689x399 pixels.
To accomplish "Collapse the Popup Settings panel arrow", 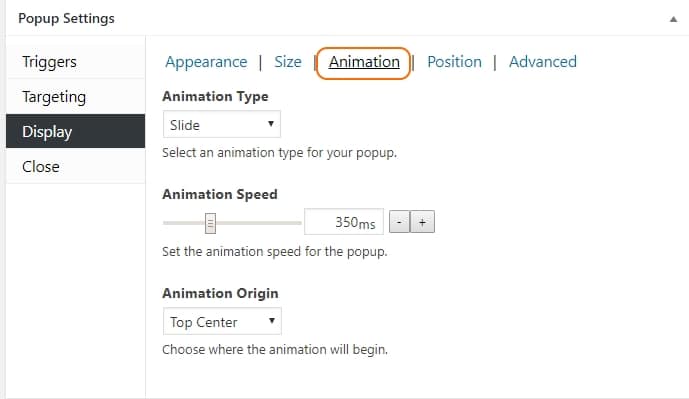I will point(673,19).
